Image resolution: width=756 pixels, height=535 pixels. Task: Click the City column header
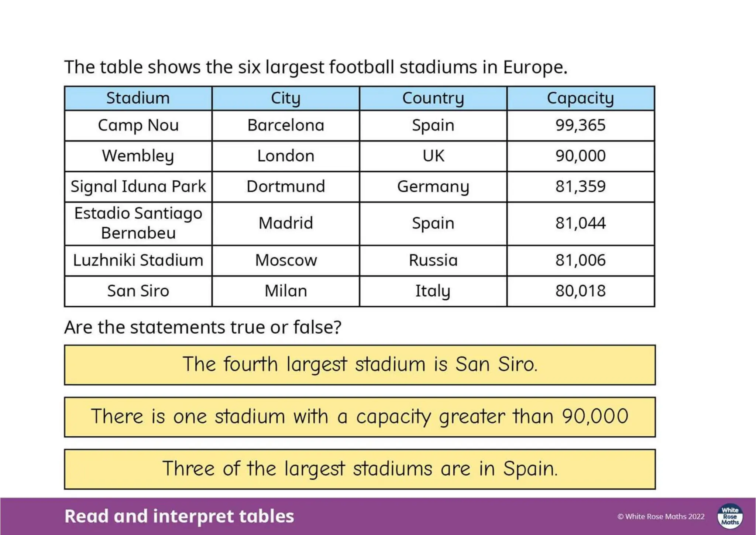click(x=286, y=98)
